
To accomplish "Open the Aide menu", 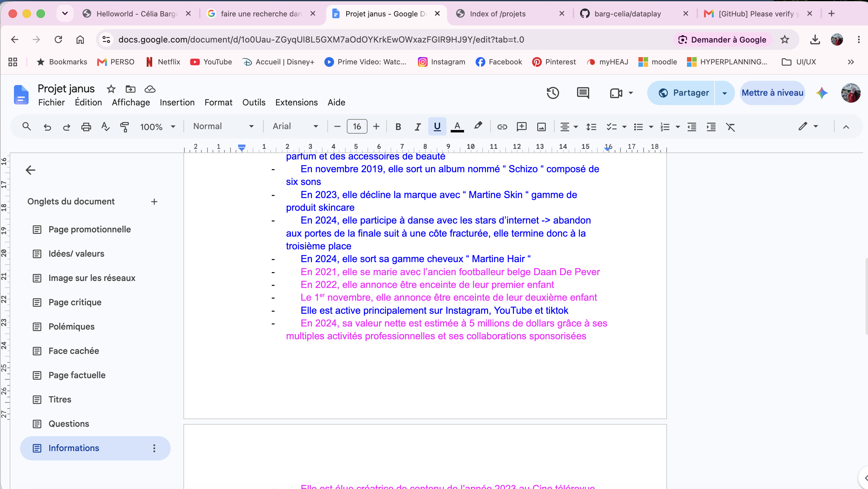I will click(x=336, y=102).
